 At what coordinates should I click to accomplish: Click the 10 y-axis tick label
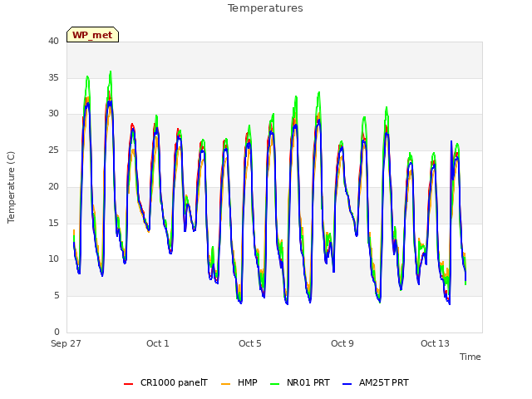pos(53,259)
